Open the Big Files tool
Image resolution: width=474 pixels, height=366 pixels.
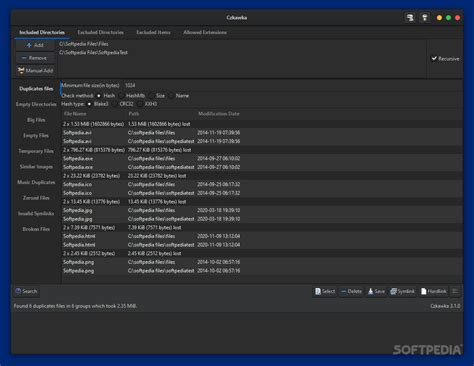(x=36, y=120)
